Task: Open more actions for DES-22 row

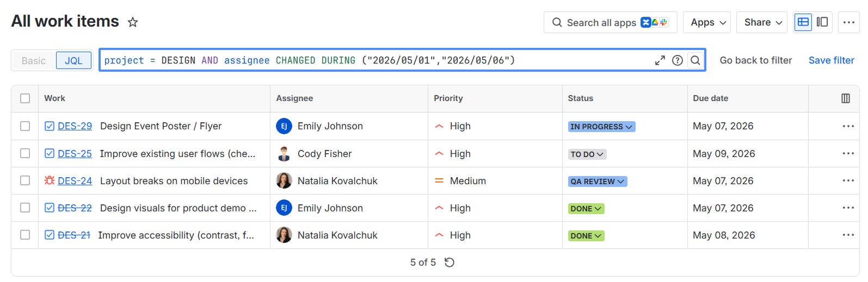Action: click(848, 208)
